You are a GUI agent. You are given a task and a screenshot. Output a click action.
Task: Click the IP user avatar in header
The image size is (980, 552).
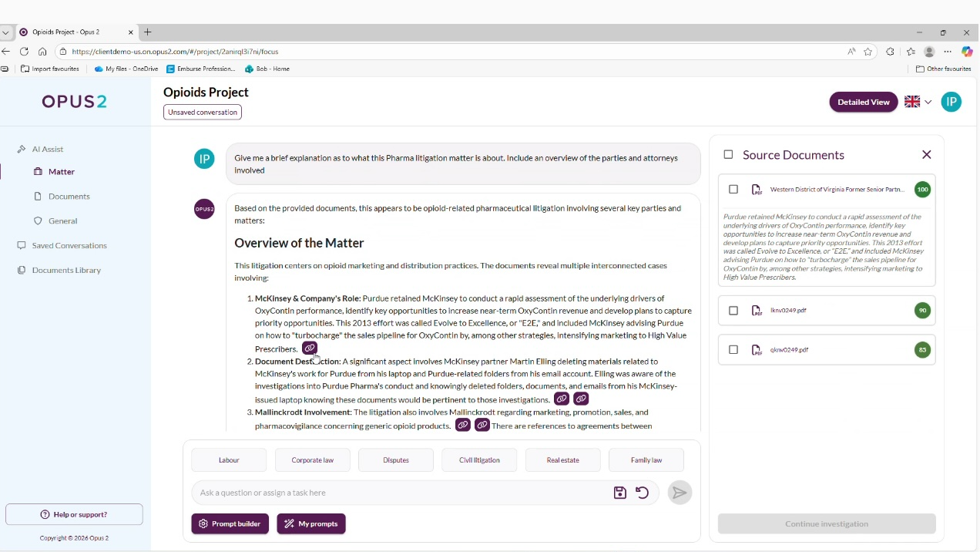coord(951,102)
